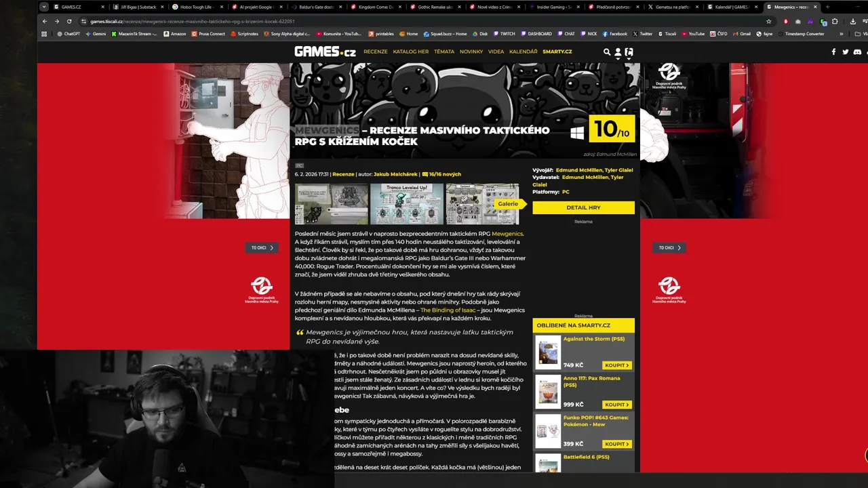
Task: Click KOUPIT for Anno 117: Pax Romana
Action: pos(617,405)
